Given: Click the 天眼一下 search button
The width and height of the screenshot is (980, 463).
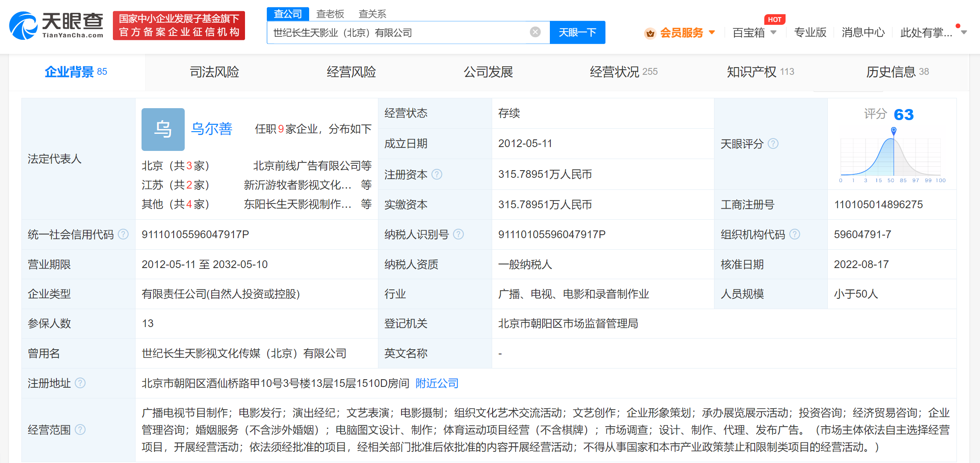Looking at the screenshot, I should click(577, 32).
